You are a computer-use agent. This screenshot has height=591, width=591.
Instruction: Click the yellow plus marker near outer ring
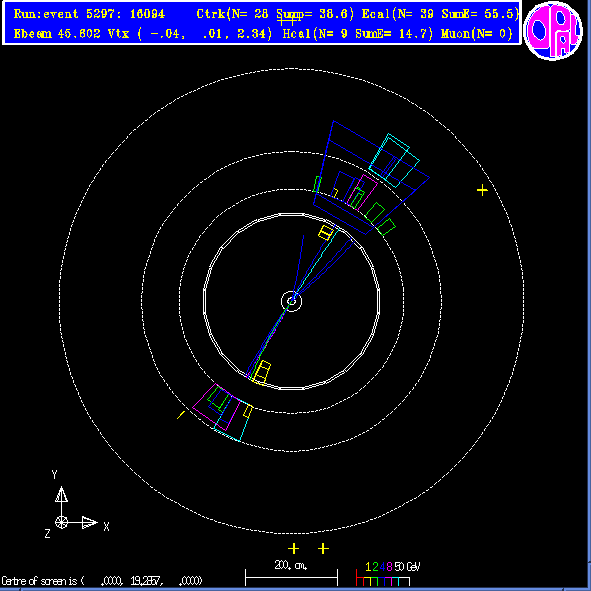tap(482, 190)
